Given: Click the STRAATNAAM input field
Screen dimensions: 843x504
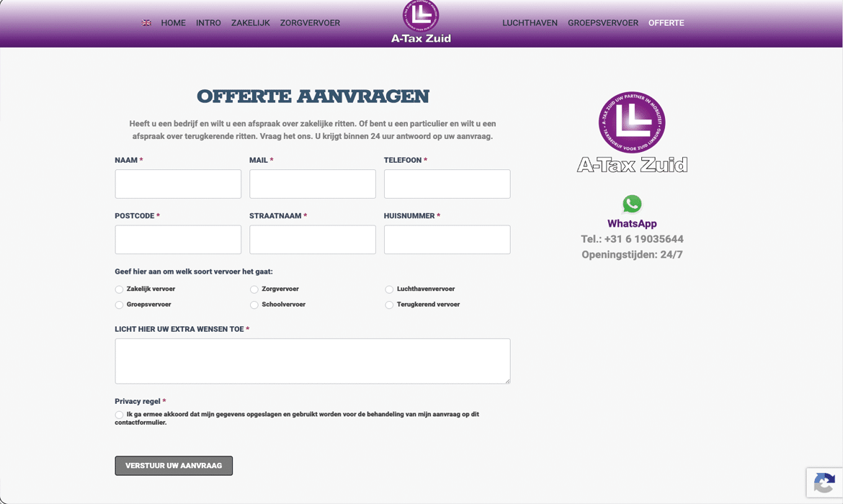Looking at the screenshot, I should (x=313, y=240).
